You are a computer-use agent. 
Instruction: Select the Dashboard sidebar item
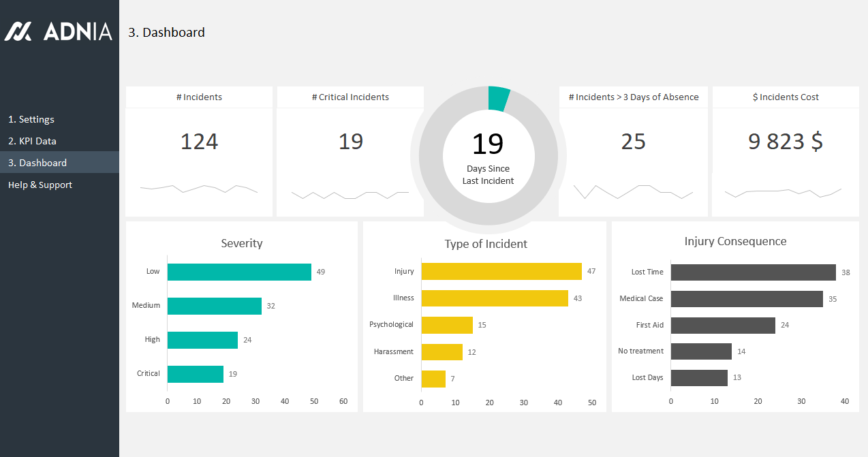pos(37,163)
